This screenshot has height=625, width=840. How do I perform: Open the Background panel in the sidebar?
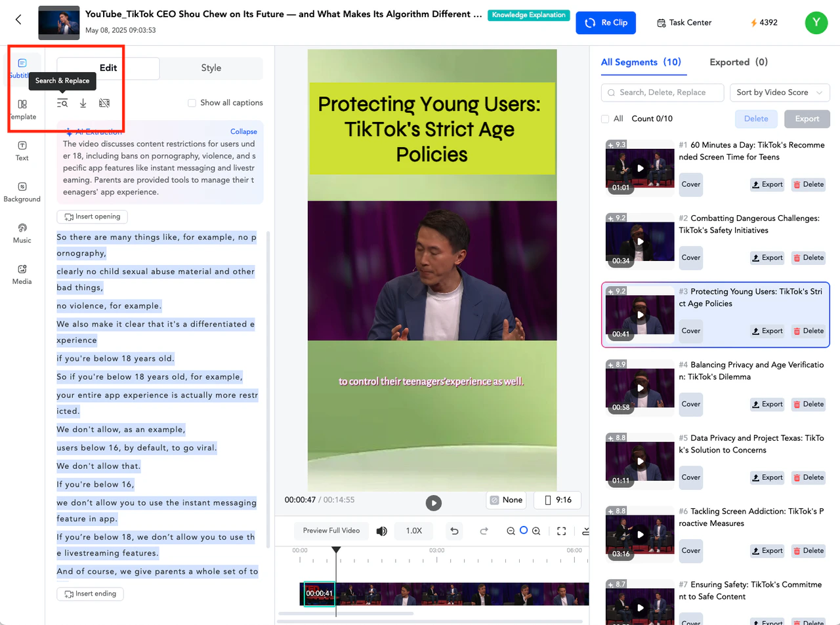tap(22, 192)
